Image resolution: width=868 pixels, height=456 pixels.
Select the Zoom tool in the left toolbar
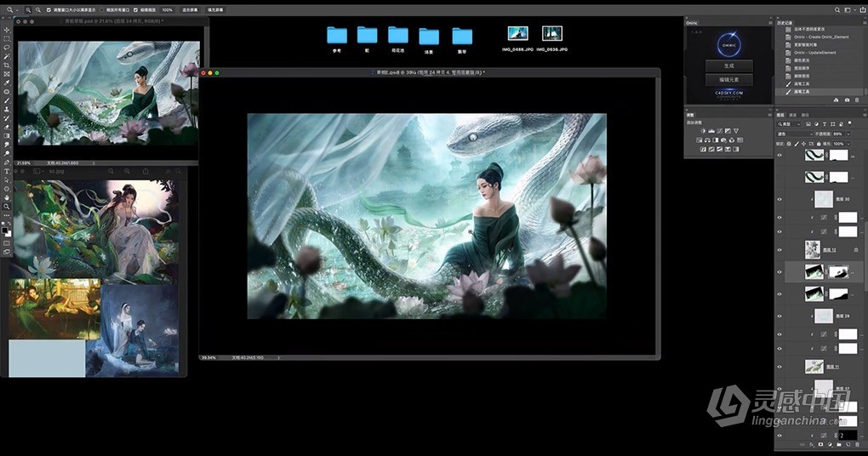(x=7, y=207)
